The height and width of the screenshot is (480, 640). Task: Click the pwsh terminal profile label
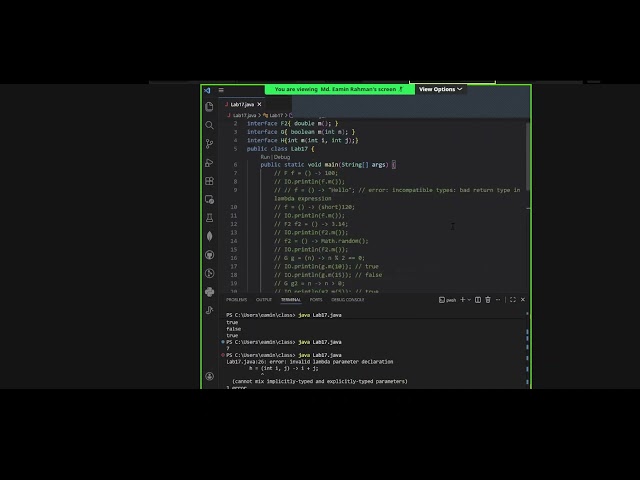point(448,300)
